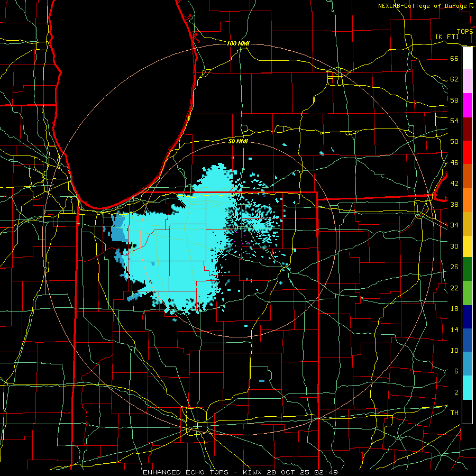Select the "58" scale label
Image resolution: width=476 pixels, height=476 pixels.
pyautogui.click(x=454, y=100)
